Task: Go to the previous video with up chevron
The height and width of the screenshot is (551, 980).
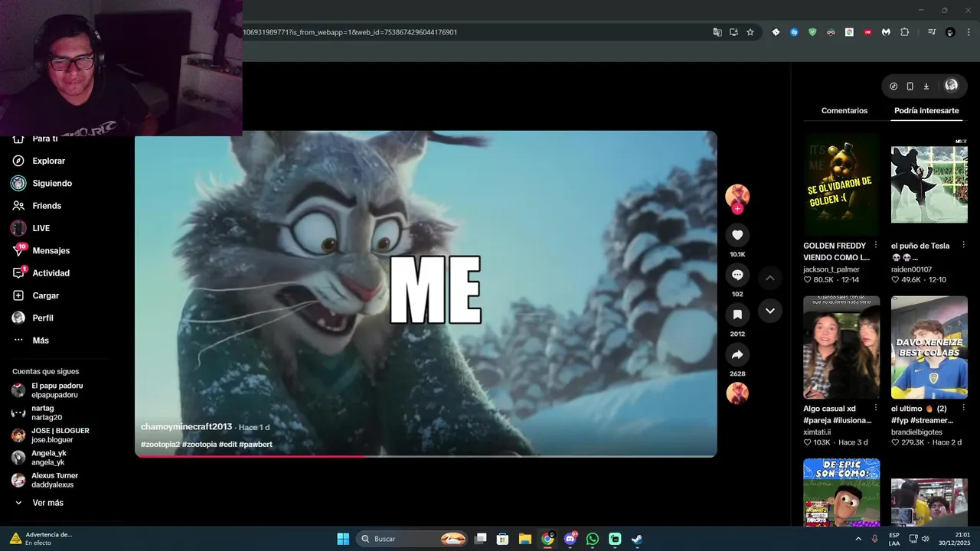Action: (770, 278)
